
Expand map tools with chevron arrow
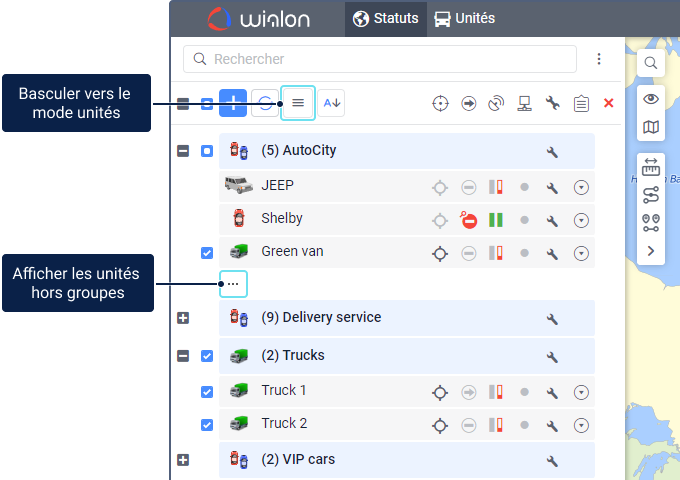[651, 251]
